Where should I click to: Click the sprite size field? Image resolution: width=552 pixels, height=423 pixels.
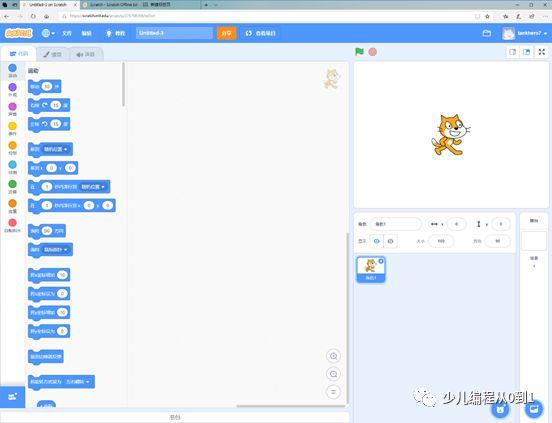(x=441, y=241)
